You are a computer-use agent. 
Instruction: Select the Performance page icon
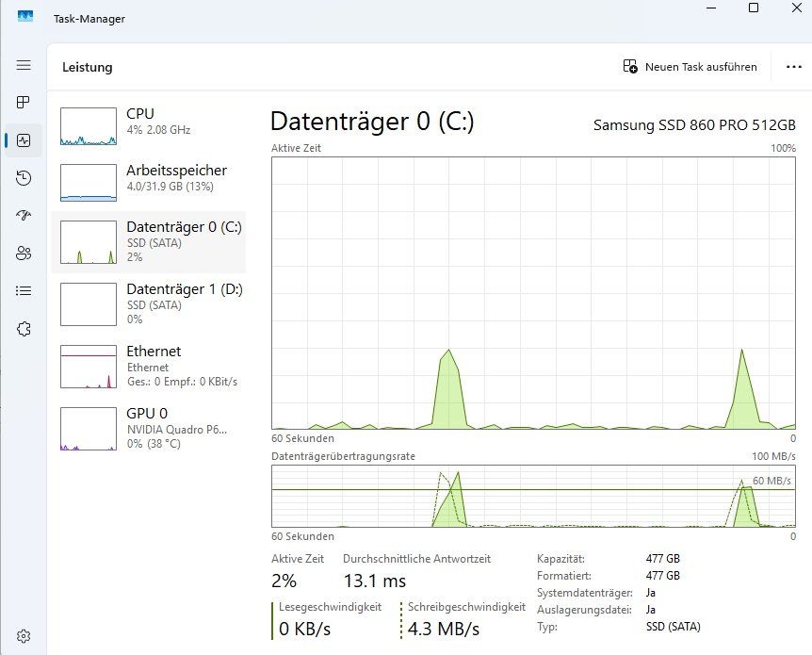pyautogui.click(x=24, y=140)
